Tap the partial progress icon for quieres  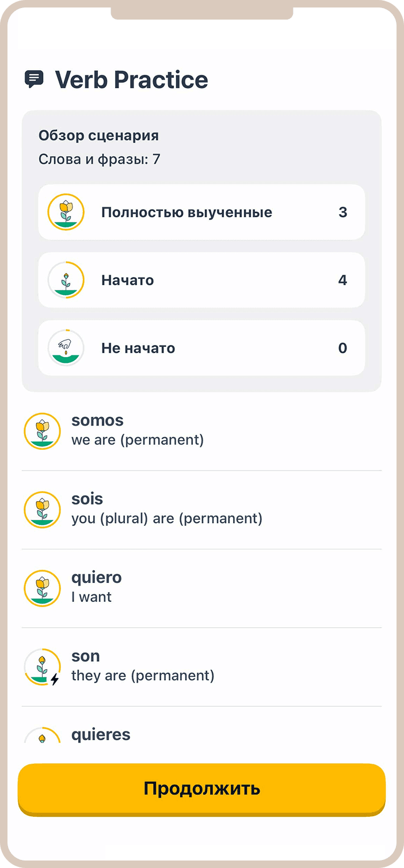42,736
